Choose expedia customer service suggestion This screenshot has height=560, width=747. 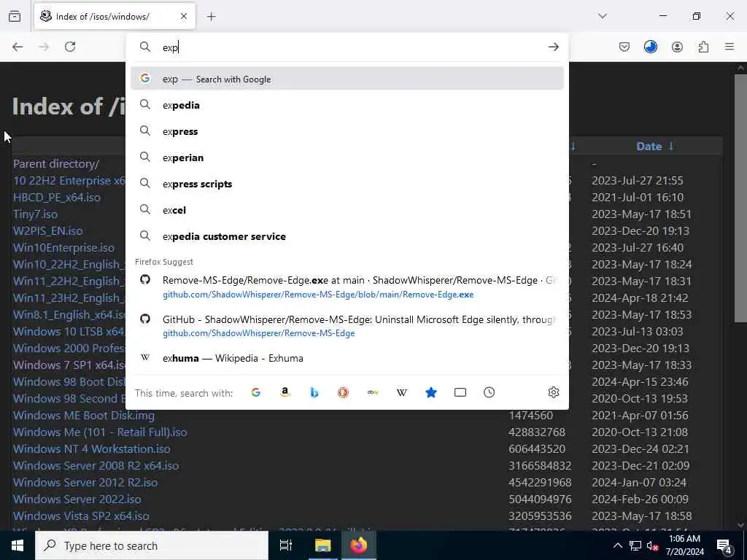click(x=347, y=236)
